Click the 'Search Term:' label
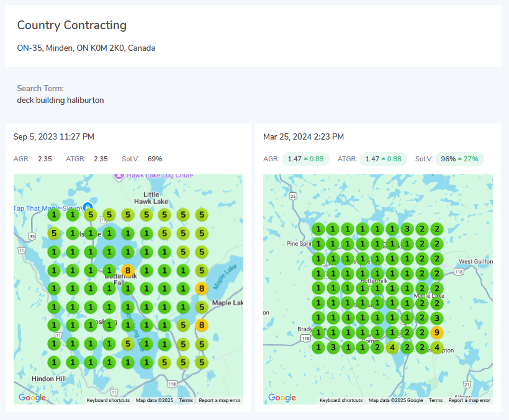The width and height of the screenshot is (509, 420). 40,88
